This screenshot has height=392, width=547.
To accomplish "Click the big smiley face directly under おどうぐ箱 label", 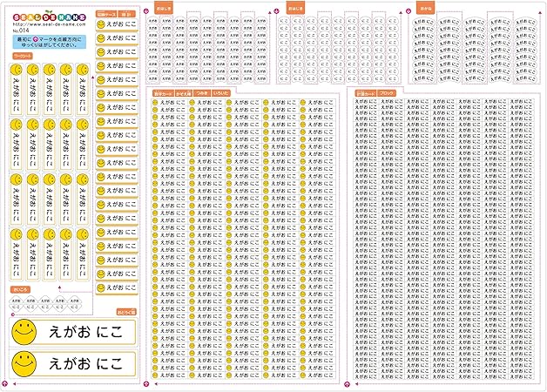I will (24, 332).
